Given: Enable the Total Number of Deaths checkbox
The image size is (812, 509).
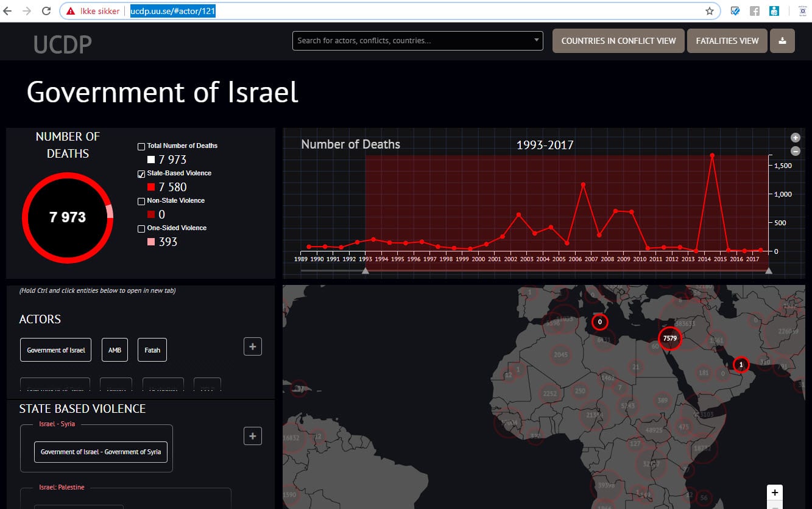Looking at the screenshot, I should click(141, 146).
